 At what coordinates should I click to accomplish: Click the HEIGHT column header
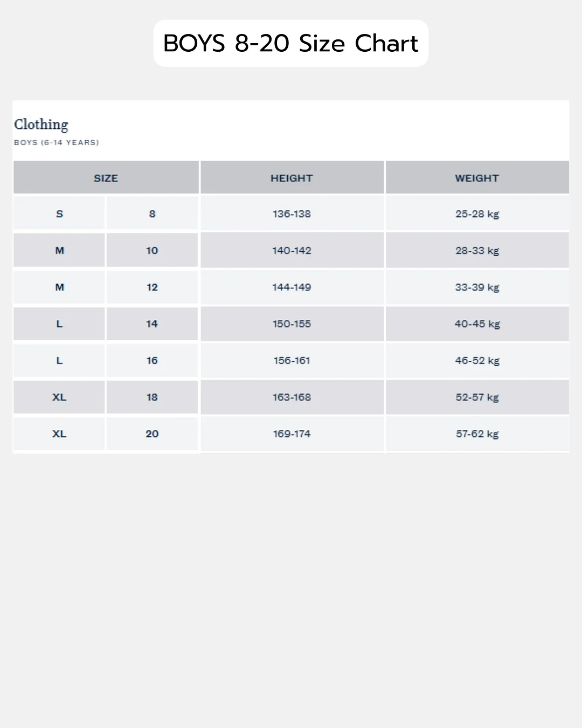292,177
